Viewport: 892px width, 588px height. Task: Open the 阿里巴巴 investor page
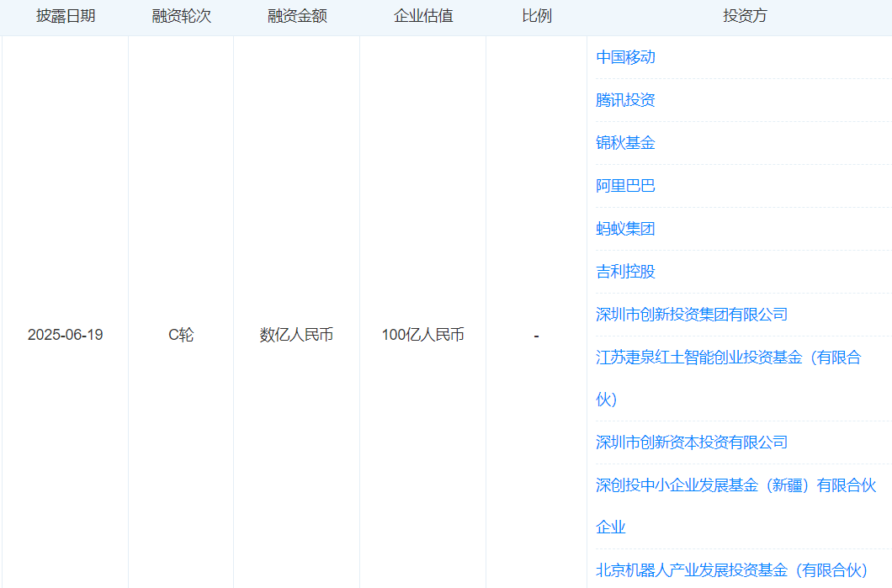pos(626,186)
